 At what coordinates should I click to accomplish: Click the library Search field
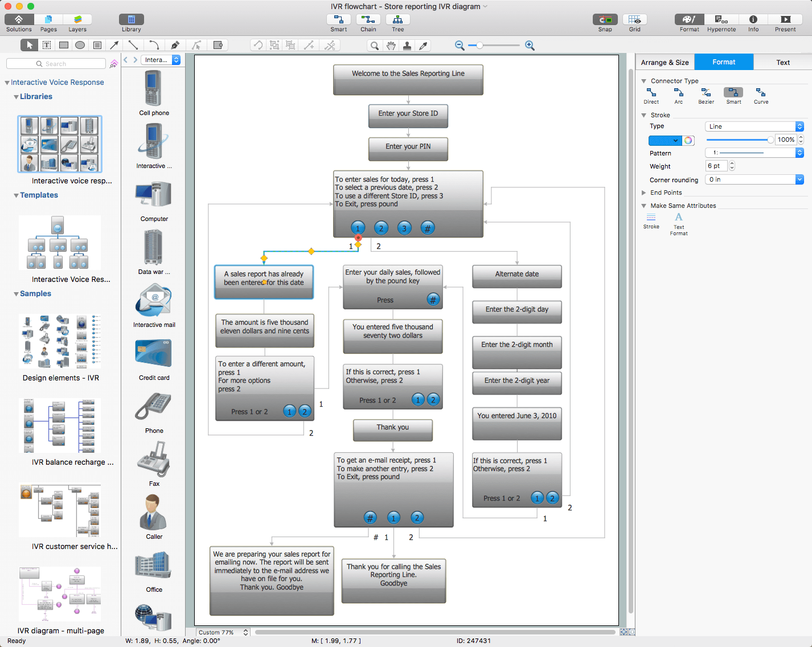[56, 64]
